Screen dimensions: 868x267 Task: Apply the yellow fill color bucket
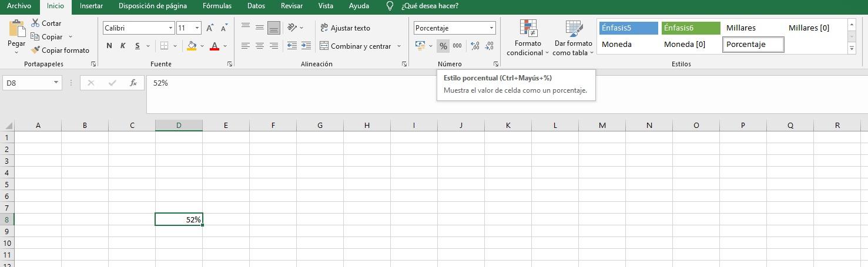coord(192,46)
